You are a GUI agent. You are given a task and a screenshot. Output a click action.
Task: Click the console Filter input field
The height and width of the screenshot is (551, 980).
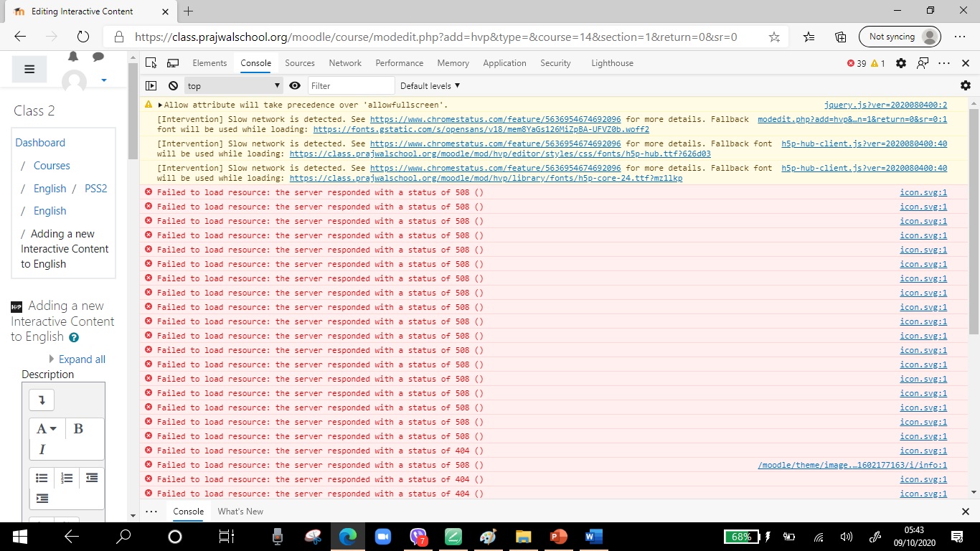[x=352, y=85]
